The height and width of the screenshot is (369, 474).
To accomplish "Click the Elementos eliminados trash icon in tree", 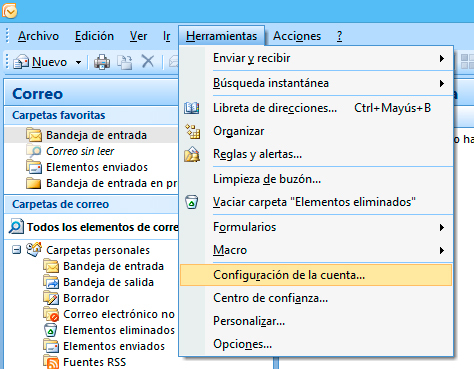I will click(51, 330).
